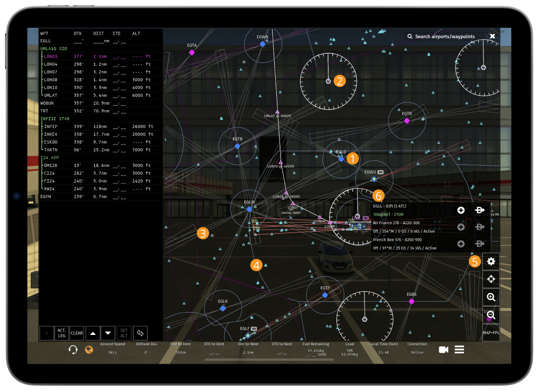Select the INPI1E STAR procedure header
Screen dimensions: 539x392
[55, 119]
